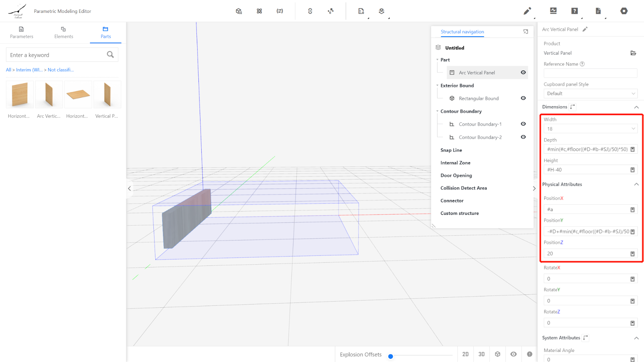Viewport: 644px width, 362px height.
Task: Rename part using pencil beside Arc Vertical Panel
Action: [585, 29]
